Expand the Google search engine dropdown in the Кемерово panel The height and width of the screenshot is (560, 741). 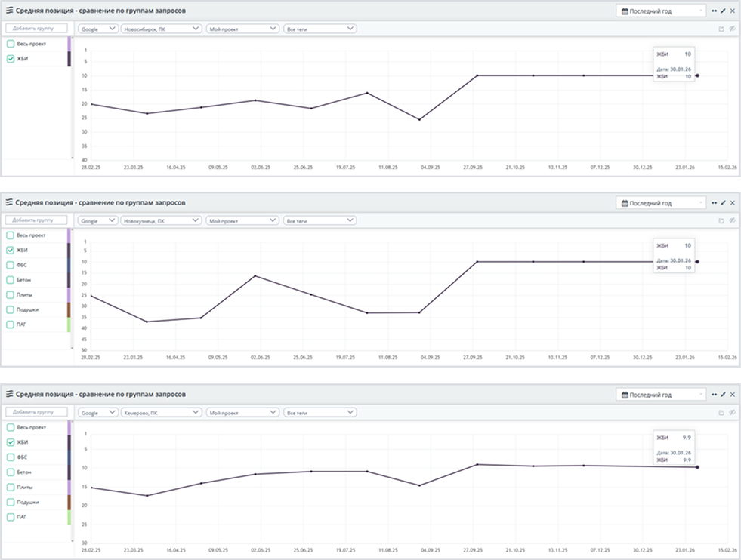(98, 413)
